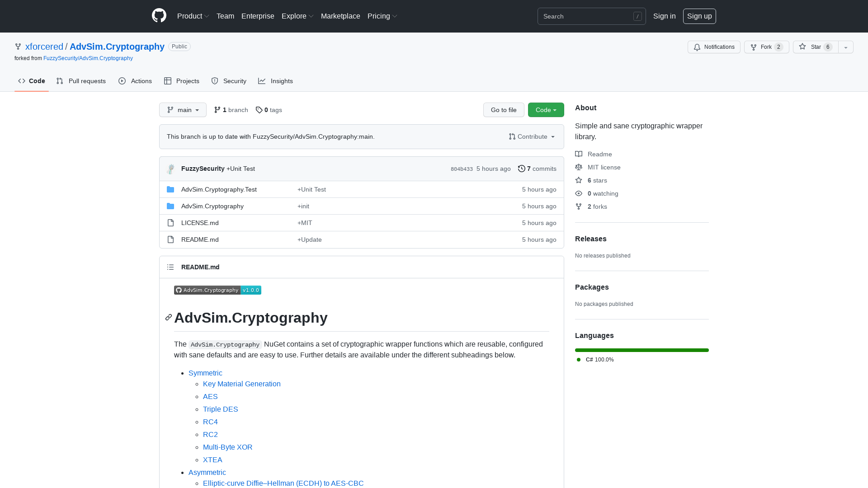Screen dimensions: 868x488
Task: Click the GitHub home logo
Action: coord(159,16)
